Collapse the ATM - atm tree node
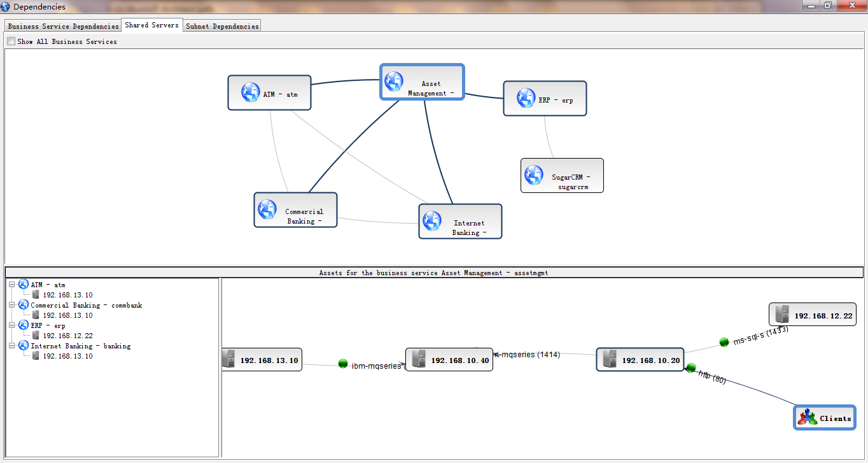 pyautogui.click(x=12, y=285)
